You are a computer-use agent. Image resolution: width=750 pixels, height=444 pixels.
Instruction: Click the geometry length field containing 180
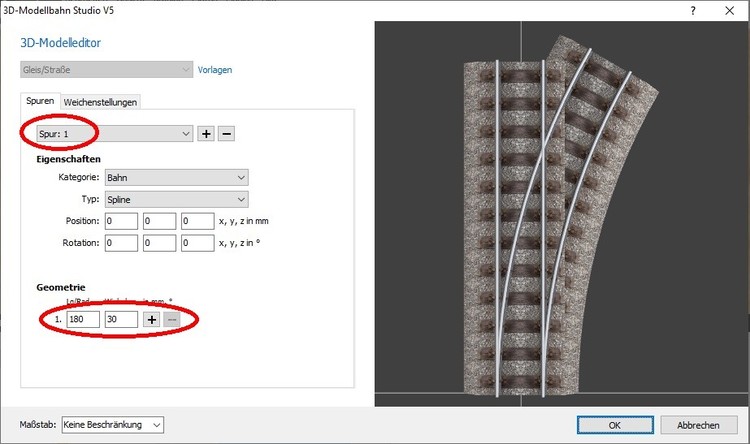pos(83,320)
